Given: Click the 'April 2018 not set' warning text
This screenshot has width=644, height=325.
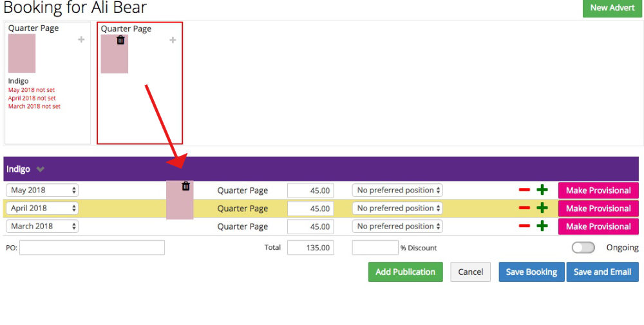Looking at the screenshot, I should click(32, 98).
